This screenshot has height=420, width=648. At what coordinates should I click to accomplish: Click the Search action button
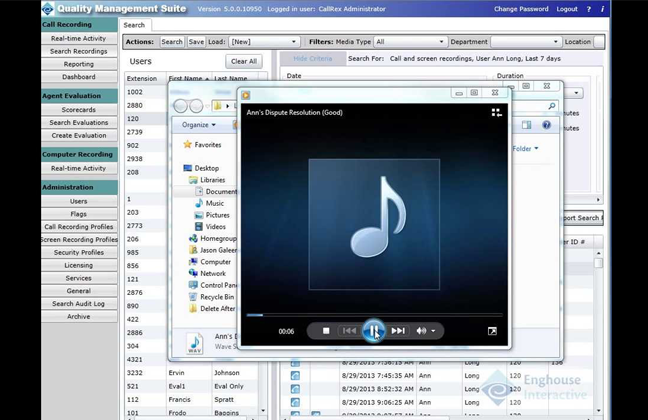click(172, 42)
